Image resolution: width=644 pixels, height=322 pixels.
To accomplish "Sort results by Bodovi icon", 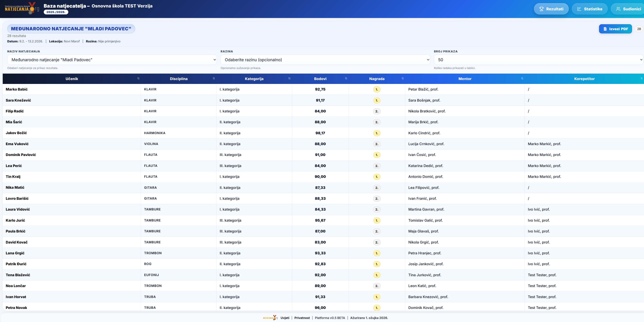I will 346,79.
